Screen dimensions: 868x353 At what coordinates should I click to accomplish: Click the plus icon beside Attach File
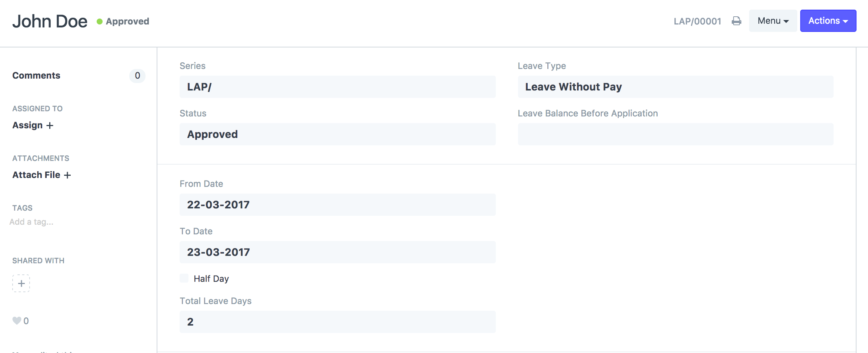tap(67, 175)
